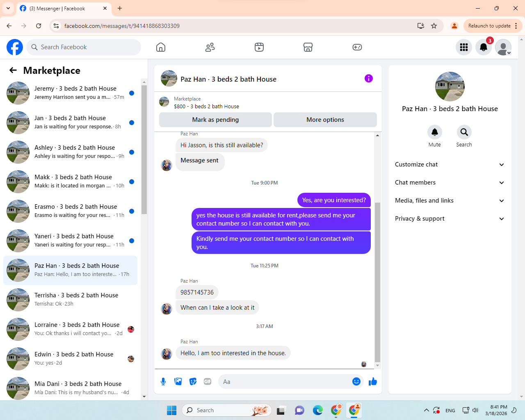Click Mark as pending button

click(x=215, y=120)
